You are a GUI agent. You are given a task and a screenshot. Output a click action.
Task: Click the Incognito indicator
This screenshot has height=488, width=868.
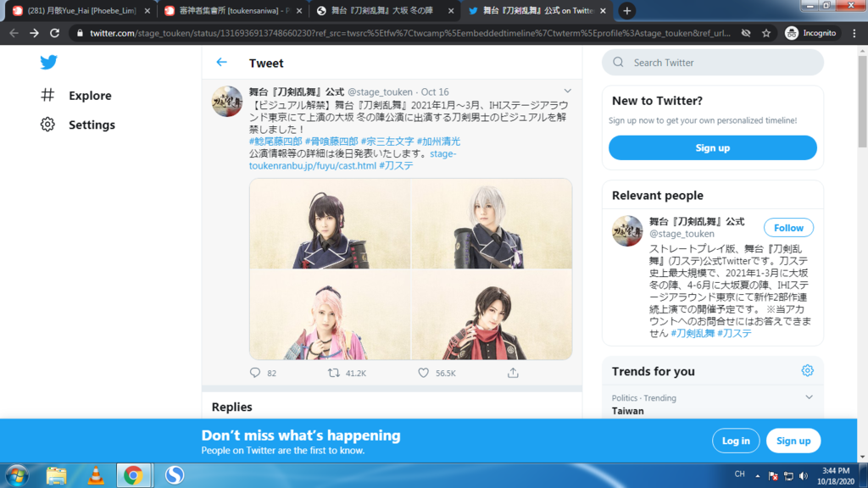(x=811, y=33)
